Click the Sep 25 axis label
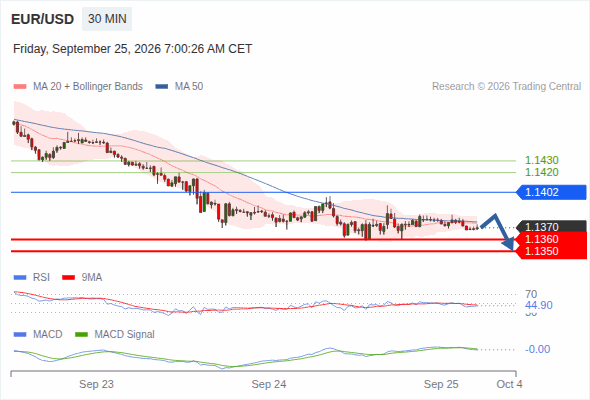Screen dimensions: 590x400 pos(441,384)
